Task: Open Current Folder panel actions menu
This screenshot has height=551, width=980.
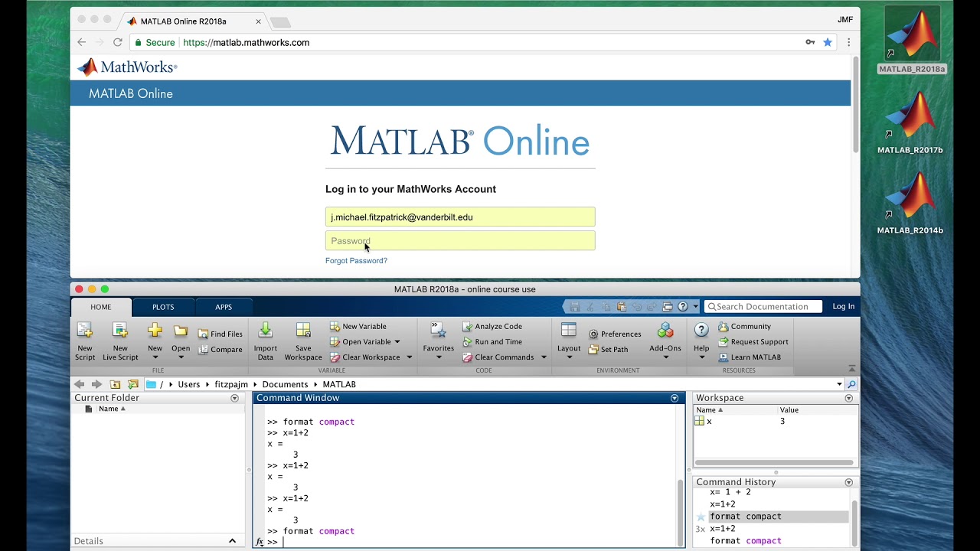Action: (235, 398)
